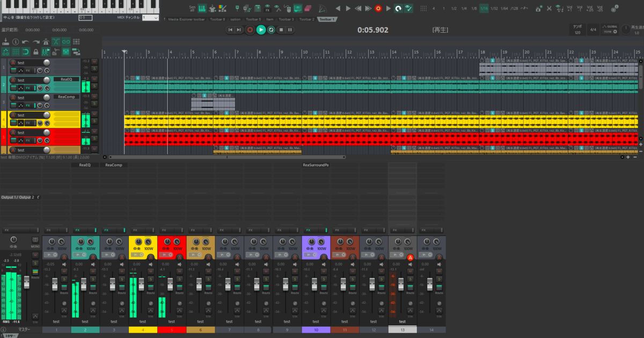Arm record on track 3 in track panel
The width and height of the screenshot is (644, 338).
pyautogui.click(x=13, y=97)
